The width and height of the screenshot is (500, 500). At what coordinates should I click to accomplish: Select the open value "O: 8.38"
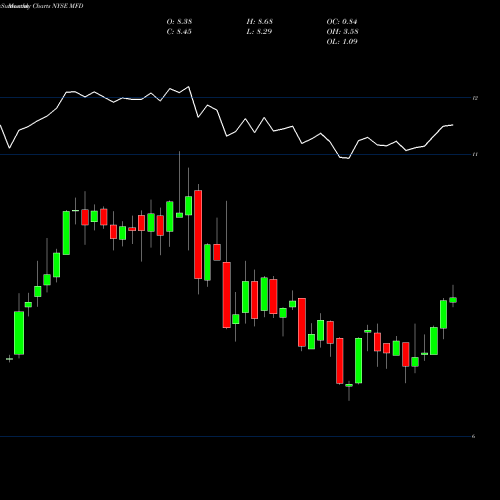pyautogui.click(x=179, y=22)
